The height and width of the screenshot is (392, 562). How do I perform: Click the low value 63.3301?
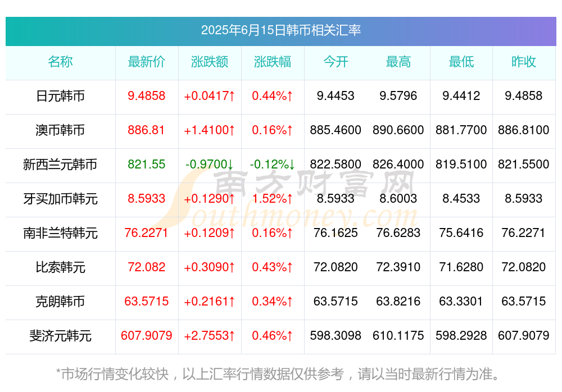[461, 301]
